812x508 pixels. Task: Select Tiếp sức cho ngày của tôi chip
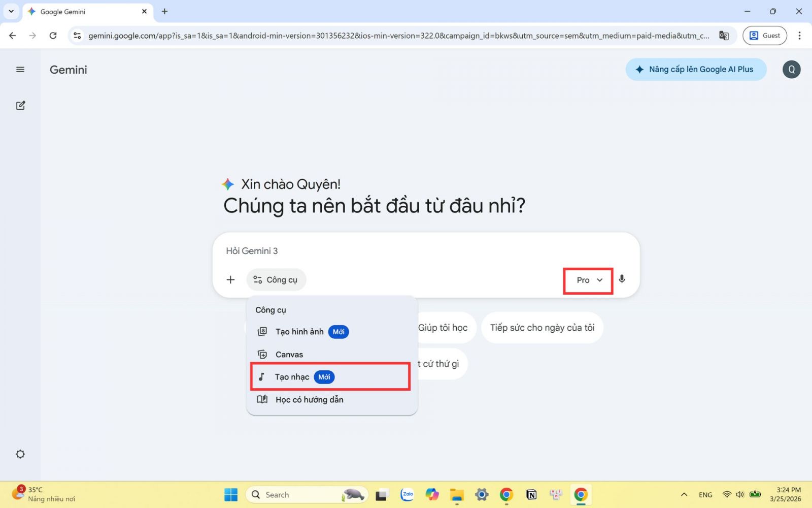542,328
